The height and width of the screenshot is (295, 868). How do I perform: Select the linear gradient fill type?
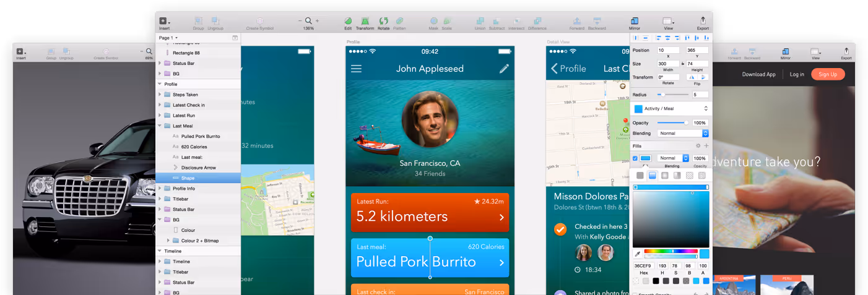[653, 176]
